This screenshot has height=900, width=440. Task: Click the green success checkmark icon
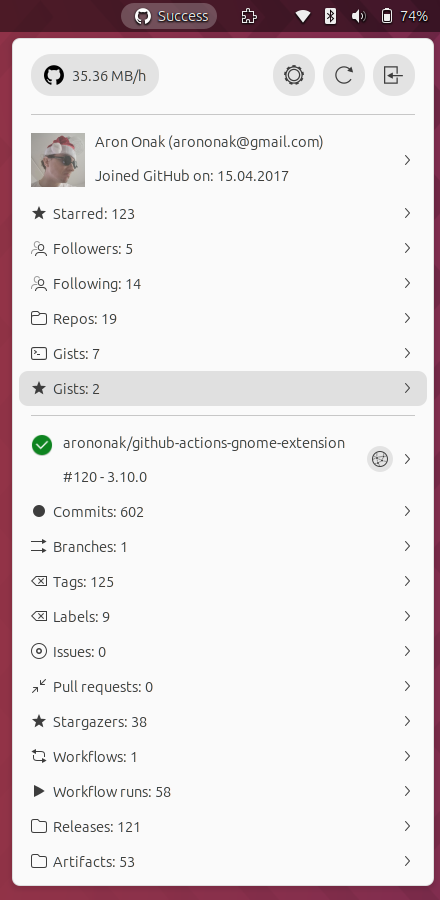(x=42, y=445)
